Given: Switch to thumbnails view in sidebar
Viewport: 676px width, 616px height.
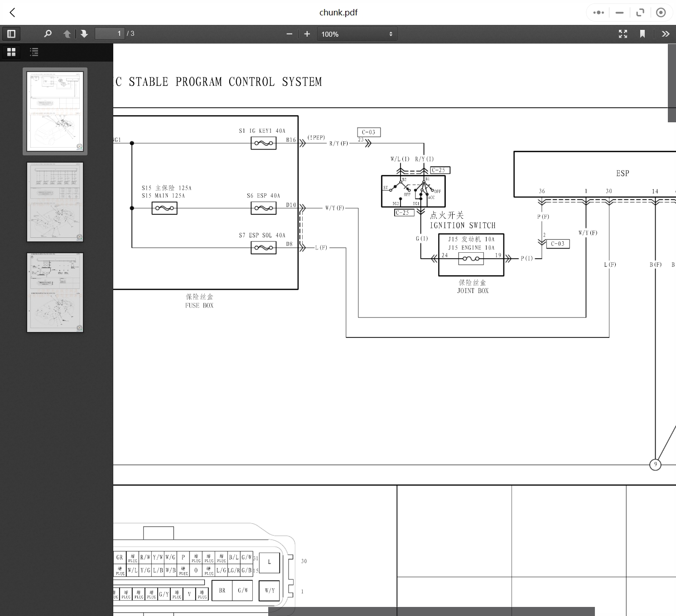Looking at the screenshot, I should click(11, 52).
